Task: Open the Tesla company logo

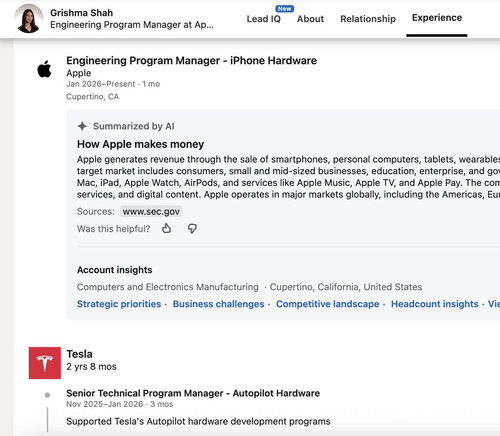Action: pyautogui.click(x=45, y=363)
